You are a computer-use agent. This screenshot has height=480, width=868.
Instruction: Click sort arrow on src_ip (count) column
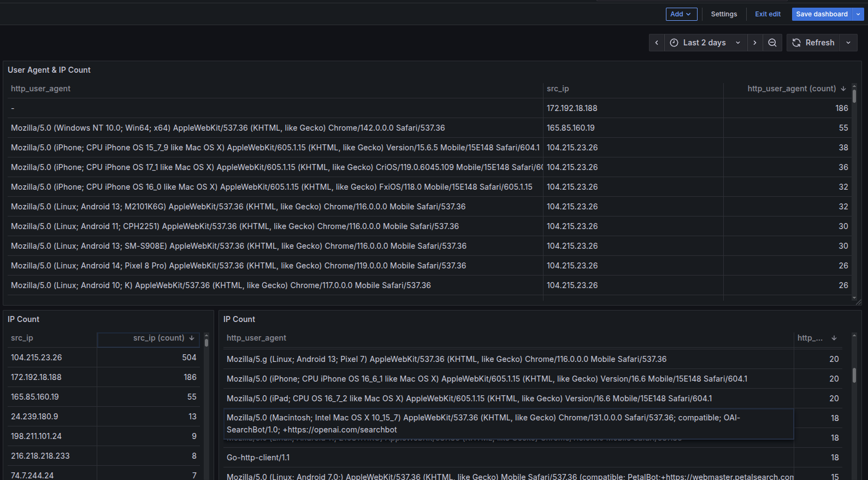click(x=192, y=338)
